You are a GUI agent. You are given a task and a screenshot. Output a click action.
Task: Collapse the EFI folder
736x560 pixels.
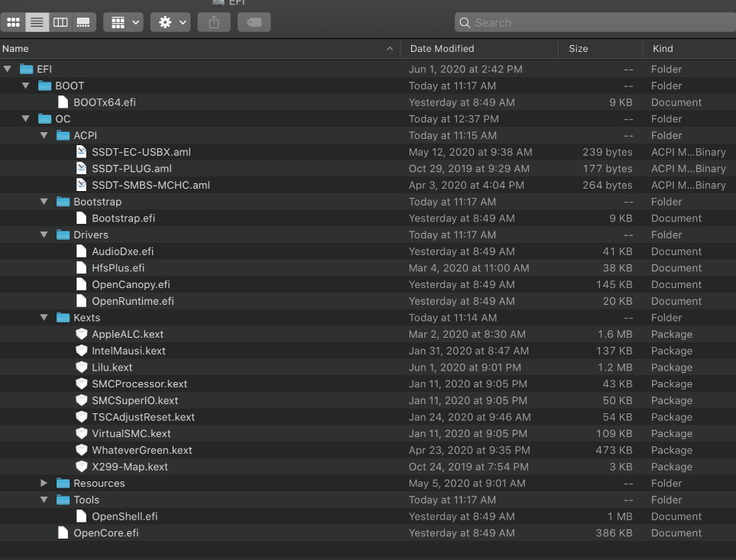coord(8,69)
